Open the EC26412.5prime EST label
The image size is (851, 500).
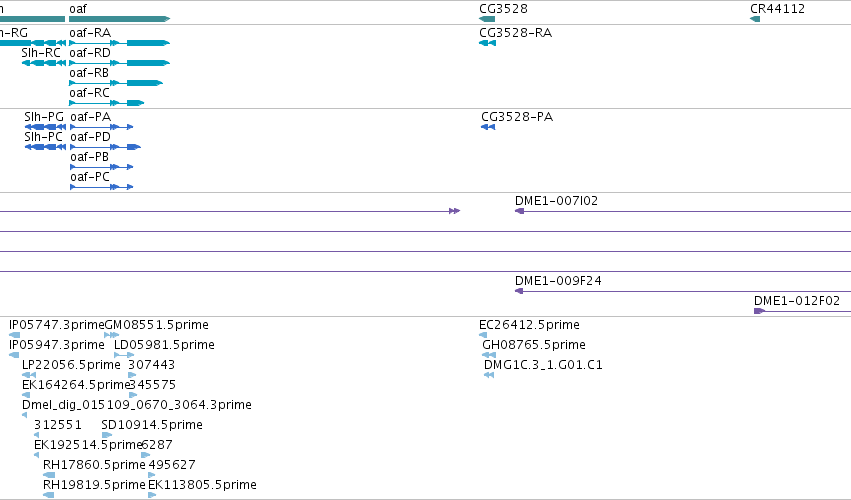click(x=529, y=325)
